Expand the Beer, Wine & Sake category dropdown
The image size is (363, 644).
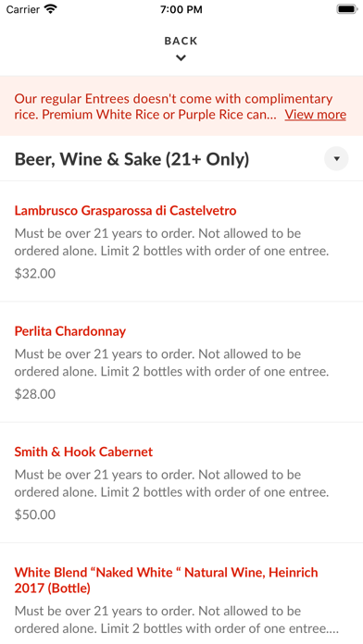(336, 158)
